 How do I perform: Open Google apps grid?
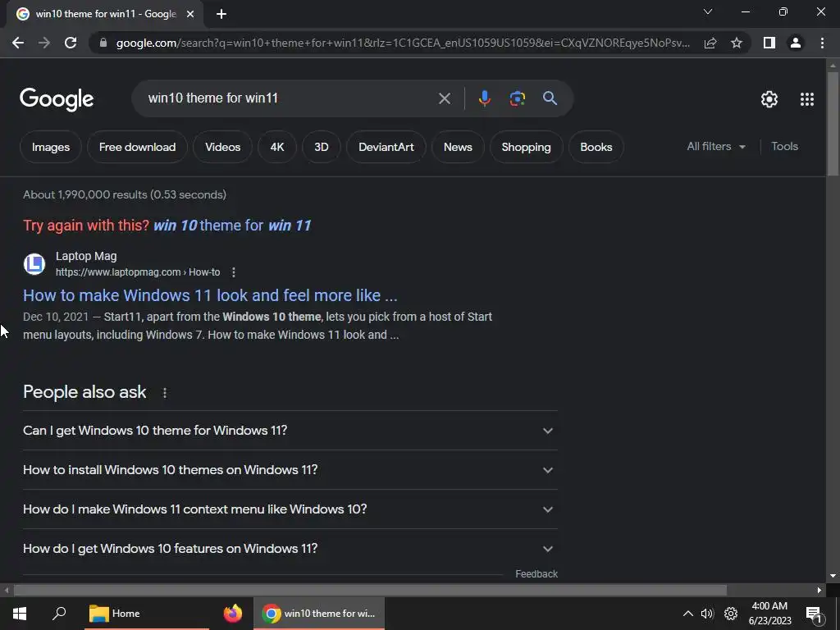click(807, 99)
